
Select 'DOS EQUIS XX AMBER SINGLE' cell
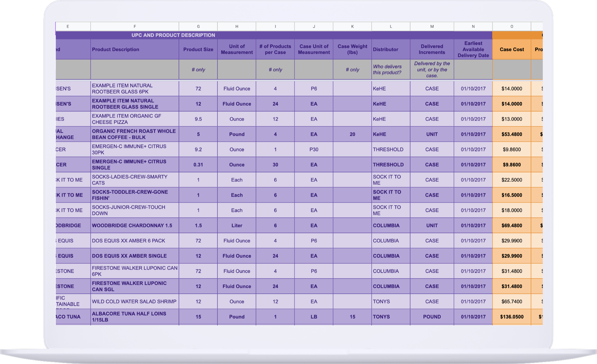pos(135,256)
